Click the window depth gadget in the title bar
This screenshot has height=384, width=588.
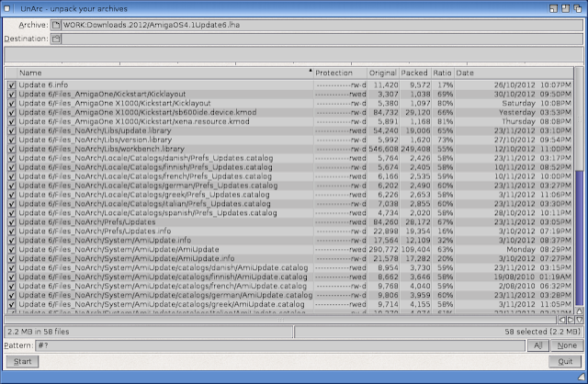tap(579, 7)
